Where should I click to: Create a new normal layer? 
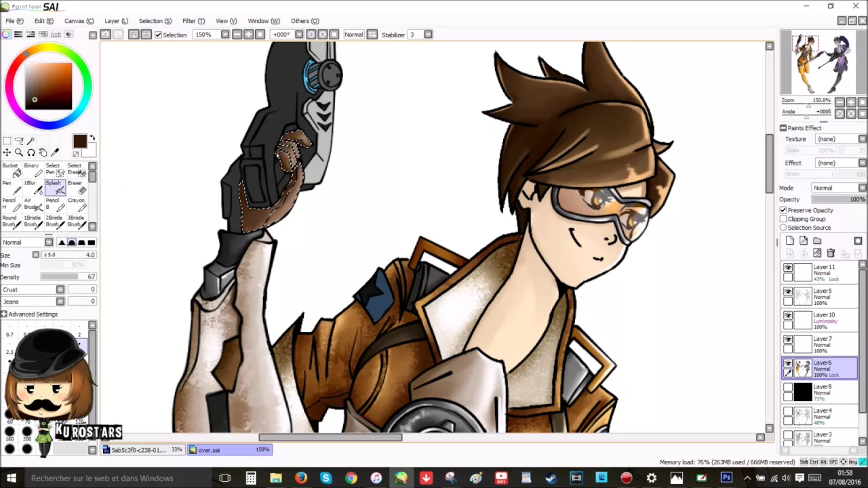tap(790, 241)
